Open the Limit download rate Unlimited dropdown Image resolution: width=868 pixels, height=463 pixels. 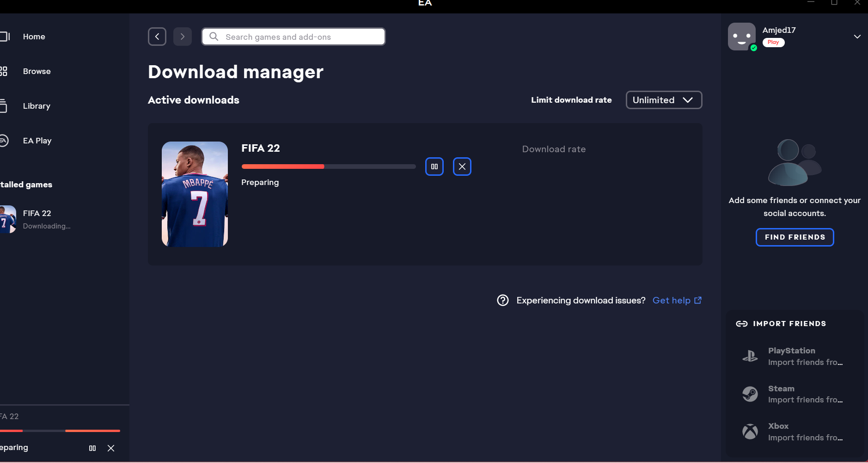(x=664, y=100)
